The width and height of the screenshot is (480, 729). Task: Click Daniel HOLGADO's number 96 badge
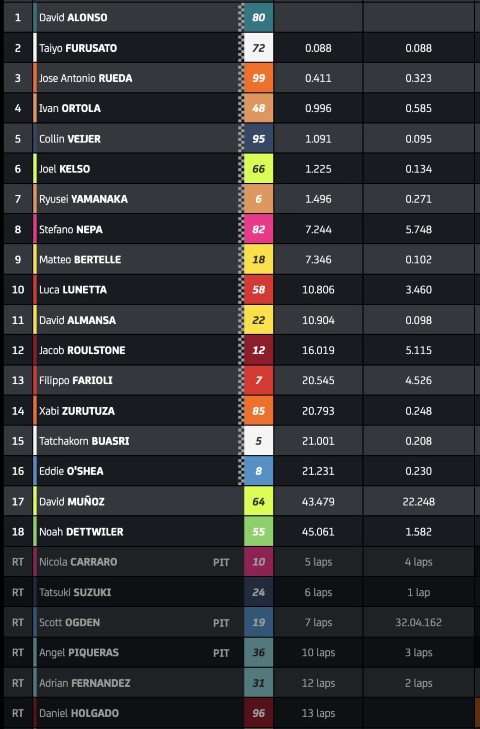pos(259,713)
